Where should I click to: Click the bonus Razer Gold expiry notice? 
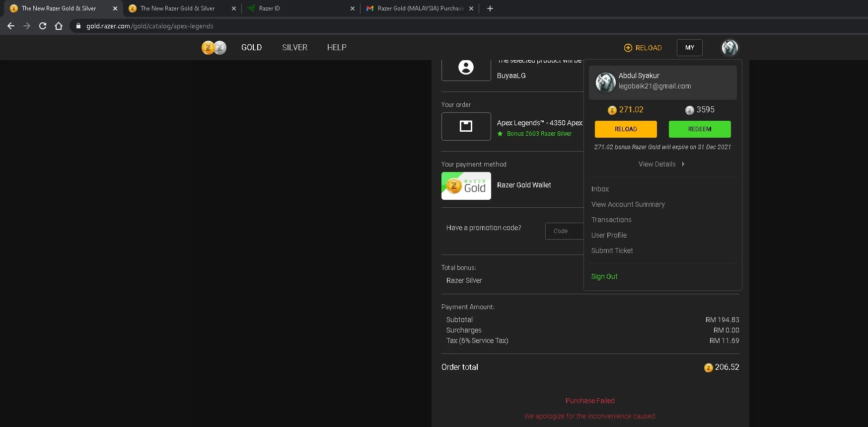[662, 147]
